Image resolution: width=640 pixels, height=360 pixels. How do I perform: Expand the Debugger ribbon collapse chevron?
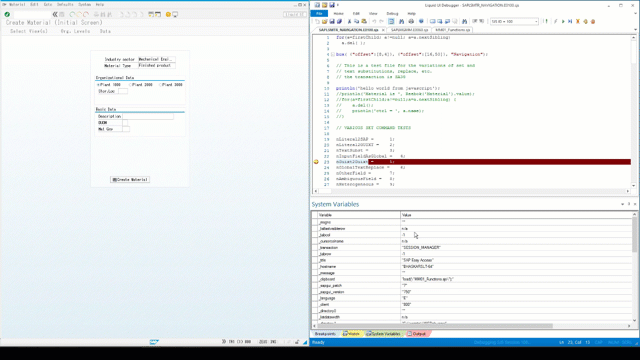coord(635,13)
